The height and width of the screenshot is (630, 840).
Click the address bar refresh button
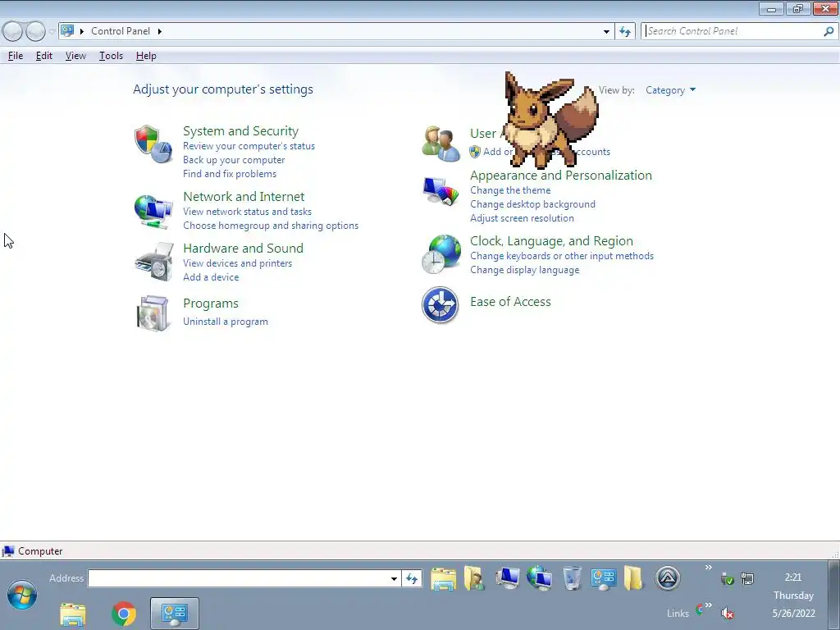click(624, 31)
